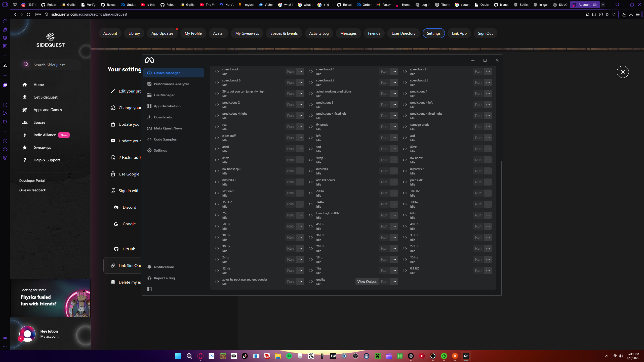Click the scripts list vertical scrollbar

[x=501, y=226]
